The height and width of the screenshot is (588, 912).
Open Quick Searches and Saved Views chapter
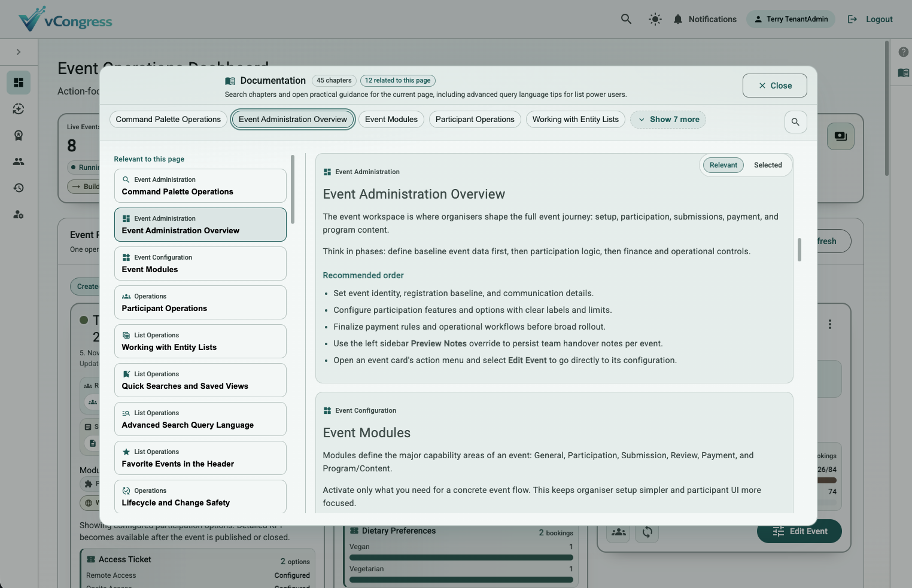200,380
